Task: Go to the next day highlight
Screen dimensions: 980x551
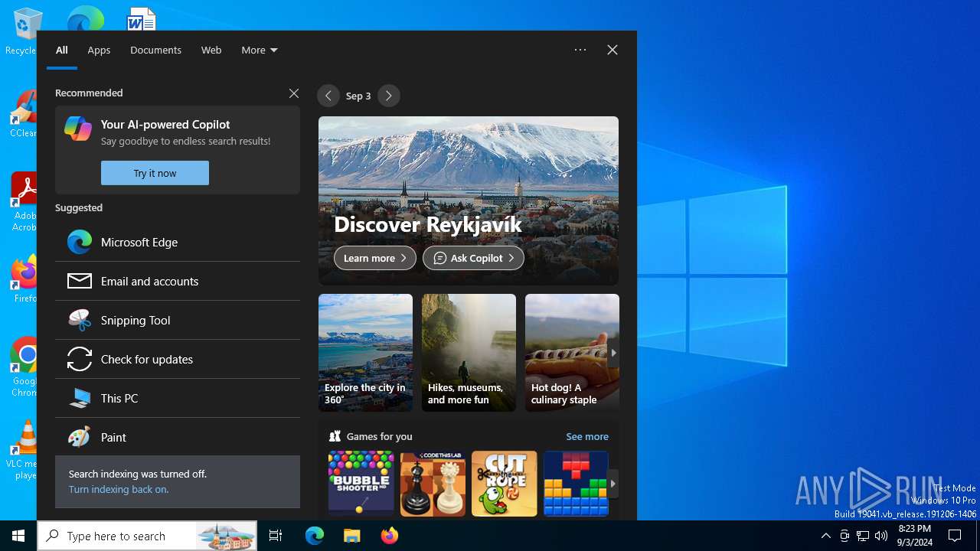Action: click(389, 96)
